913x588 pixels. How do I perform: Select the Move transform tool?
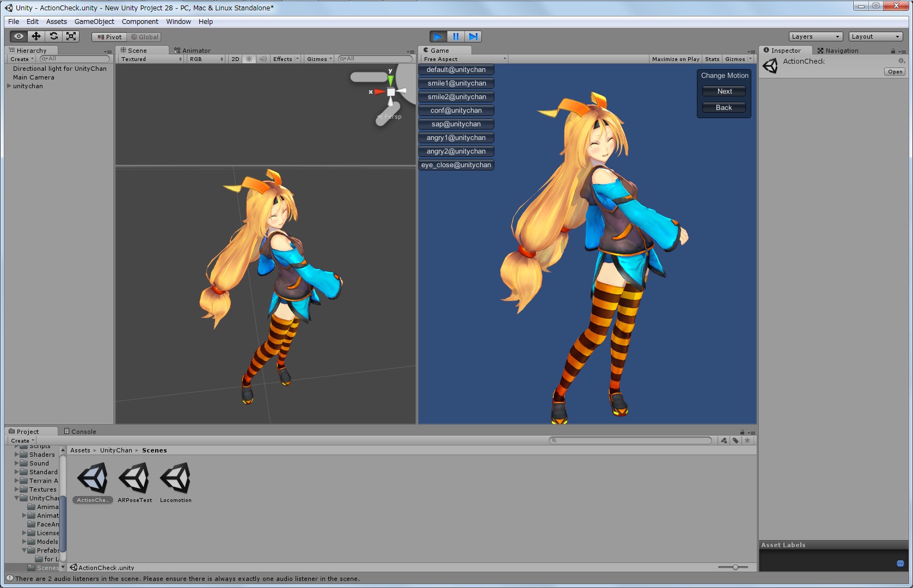click(x=36, y=36)
